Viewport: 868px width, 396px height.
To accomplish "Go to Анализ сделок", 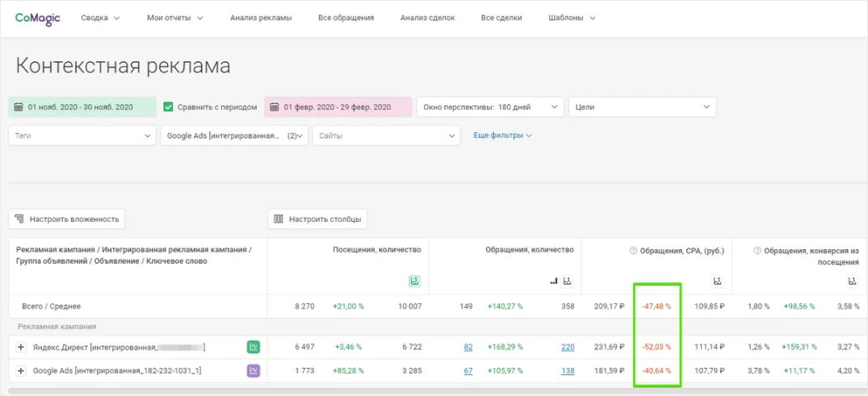I will tap(427, 18).
